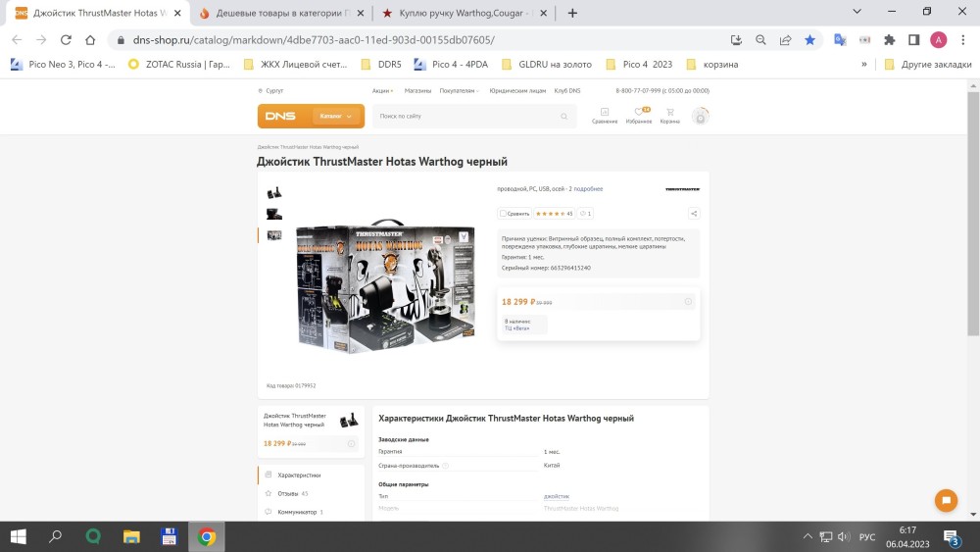The height and width of the screenshot is (552, 980).
Task: Open Windows Start menu
Action: coord(18,536)
